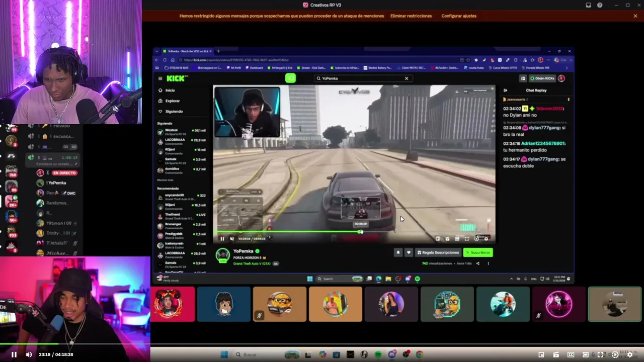Click Regala Suscripciones button

tap(438, 252)
